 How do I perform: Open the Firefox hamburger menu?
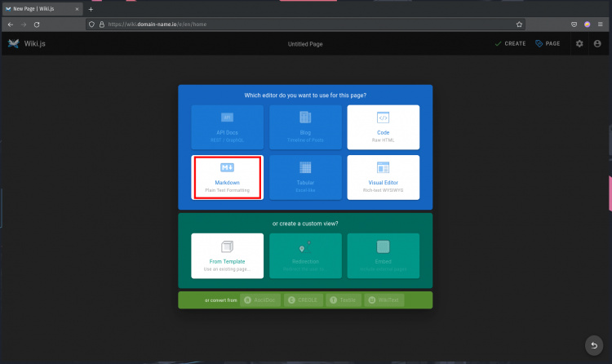coord(601,24)
